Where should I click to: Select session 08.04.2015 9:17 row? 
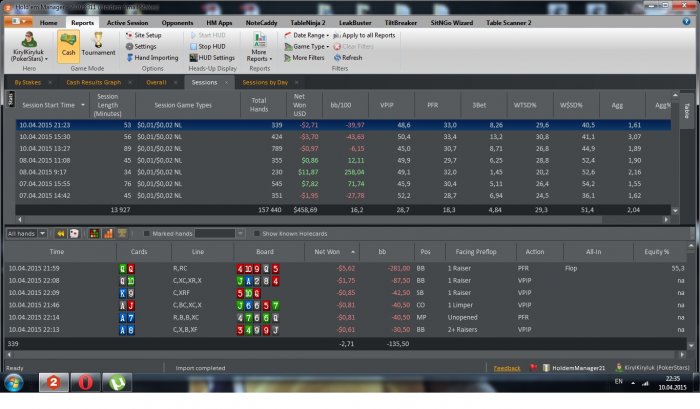(x=343, y=172)
